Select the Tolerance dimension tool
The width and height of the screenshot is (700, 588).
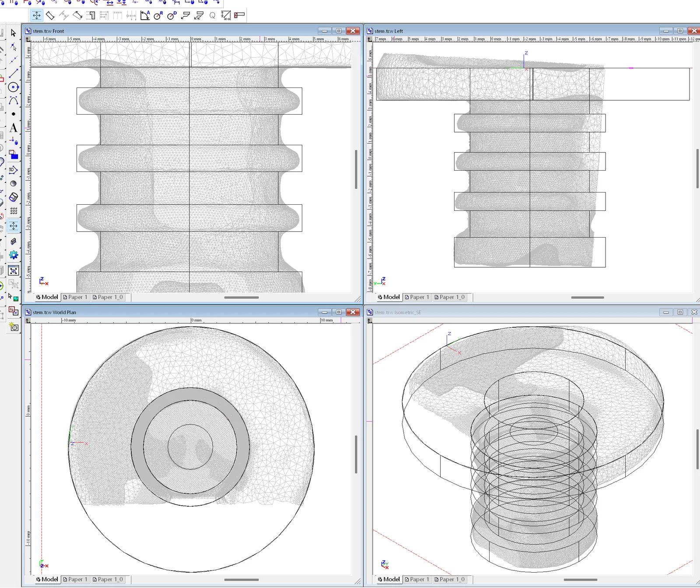[x=239, y=15]
